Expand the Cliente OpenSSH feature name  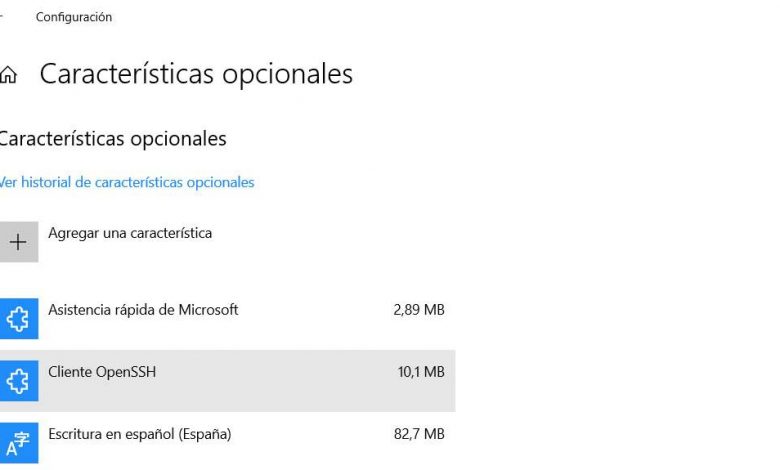click(x=102, y=372)
